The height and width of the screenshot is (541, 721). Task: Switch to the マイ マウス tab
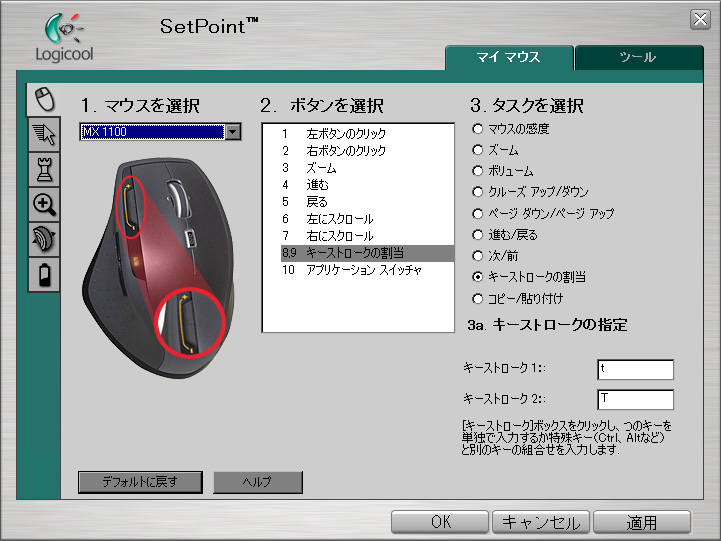(x=509, y=57)
